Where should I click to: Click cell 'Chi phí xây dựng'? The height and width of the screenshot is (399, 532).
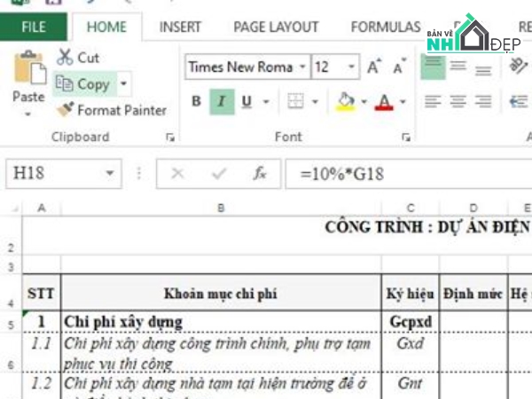(221, 322)
